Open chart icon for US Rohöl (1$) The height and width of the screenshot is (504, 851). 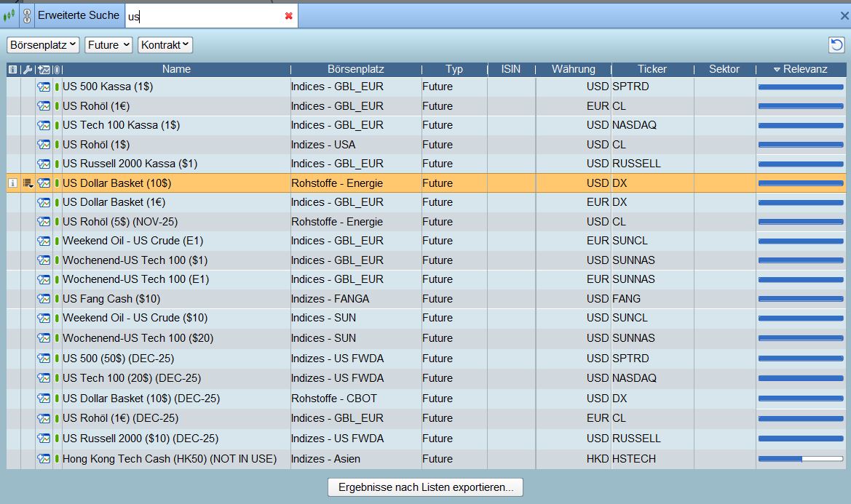[x=44, y=145]
